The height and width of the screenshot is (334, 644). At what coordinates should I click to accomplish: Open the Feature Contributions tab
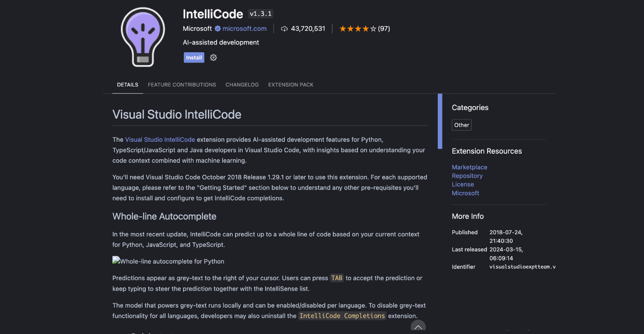(x=182, y=85)
